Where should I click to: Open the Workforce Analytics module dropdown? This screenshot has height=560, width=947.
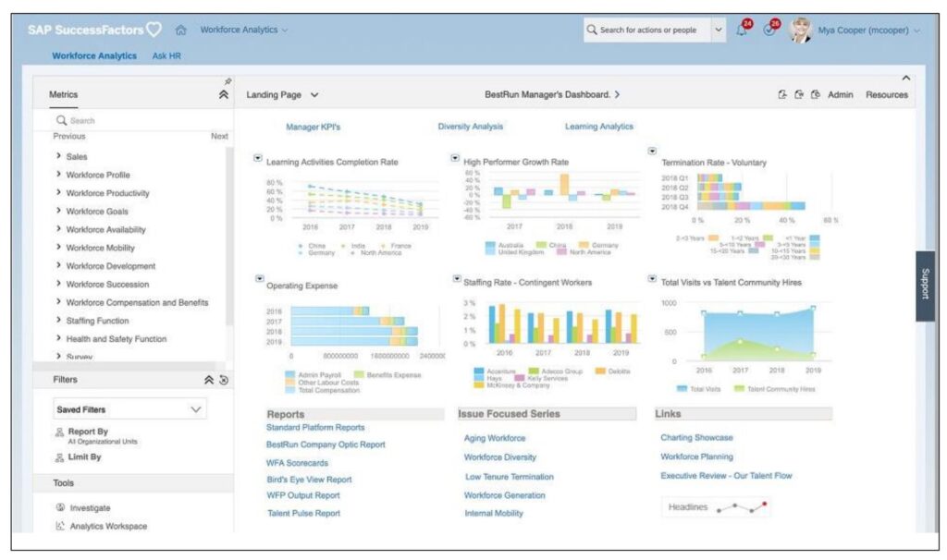[244, 30]
